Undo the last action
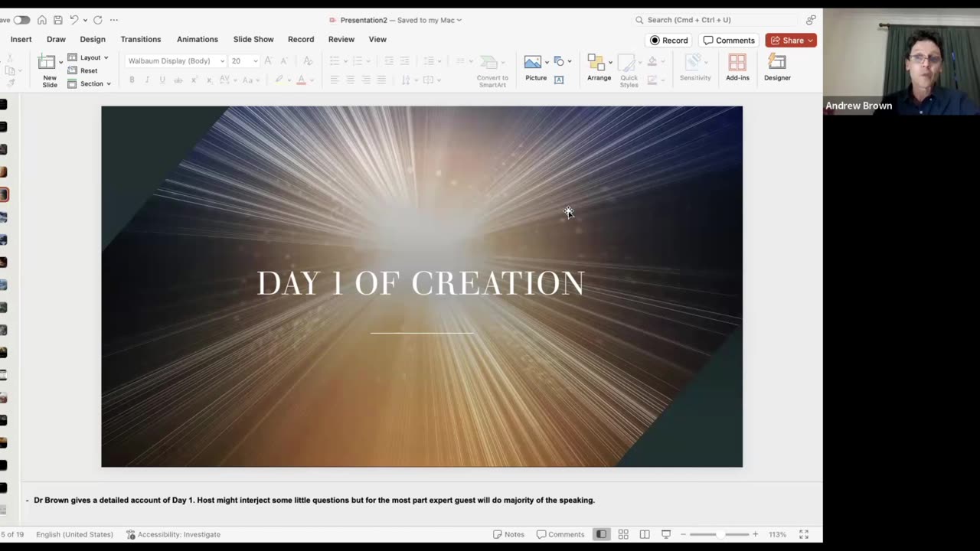This screenshot has width=980, height=551. pos(74,20)
